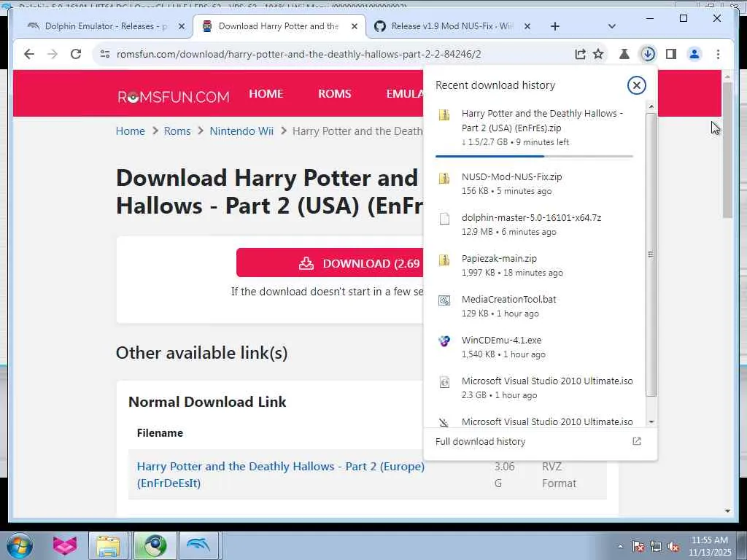Click the Visual Studio 2010 Ultimate.iso disc icon
This screenshot has height=560, width=747.
tap(444, 382)
